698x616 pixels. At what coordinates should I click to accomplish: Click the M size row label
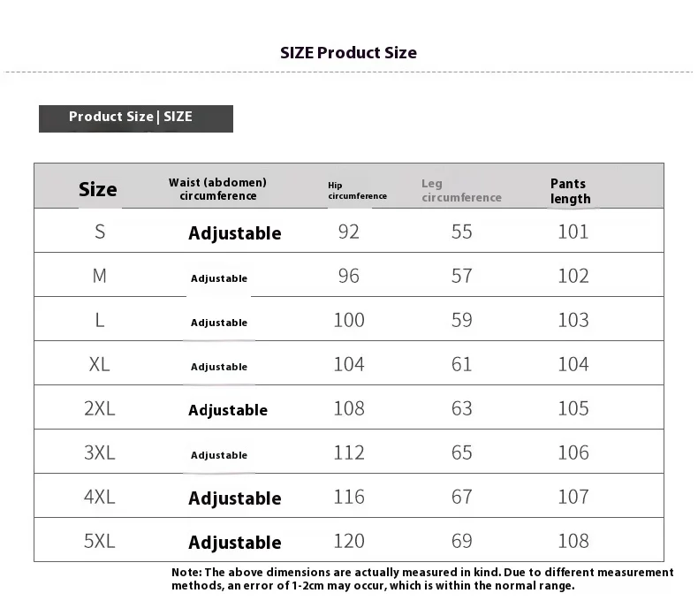pos(100,276)
